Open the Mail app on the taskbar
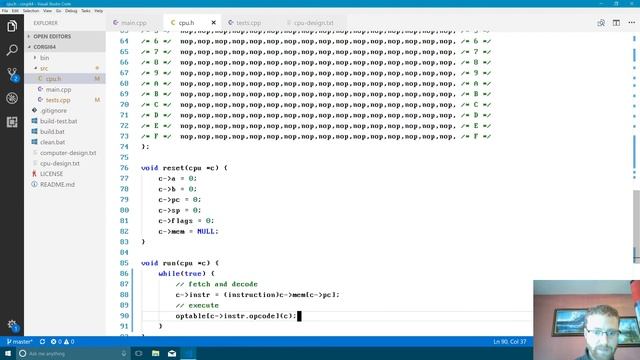 pos(172,353)
